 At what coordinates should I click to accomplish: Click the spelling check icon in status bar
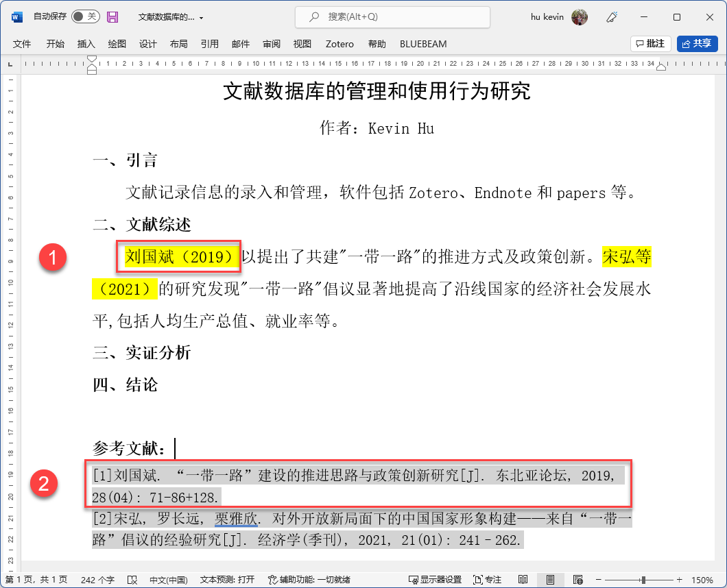coord(132,580)
